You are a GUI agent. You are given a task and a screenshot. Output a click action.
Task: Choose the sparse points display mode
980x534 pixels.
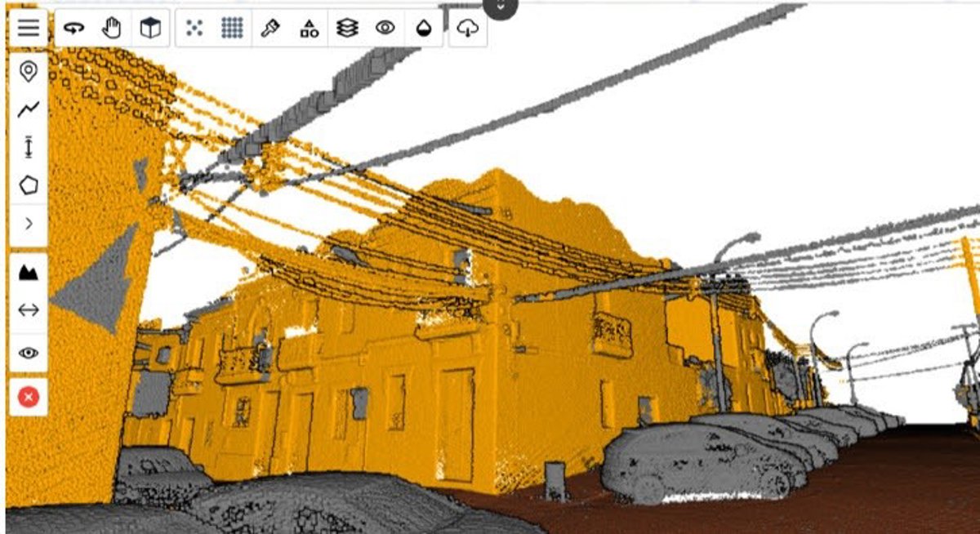(194, 29)
